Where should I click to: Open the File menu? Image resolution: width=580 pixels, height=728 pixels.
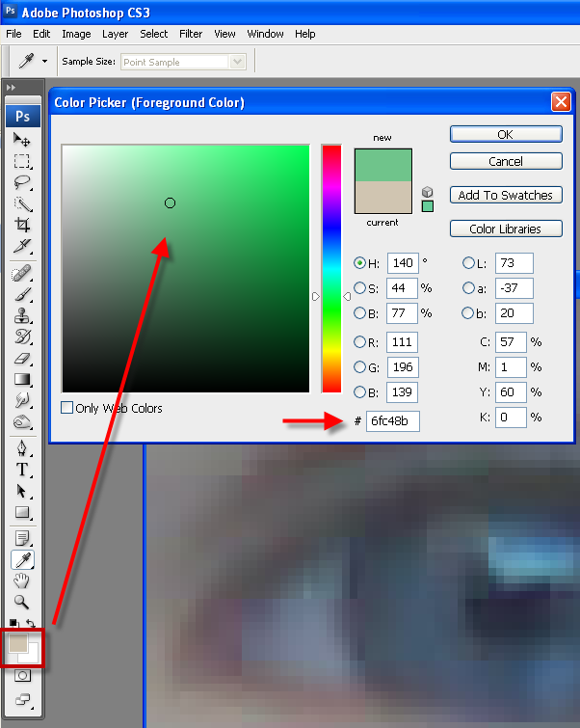13,34
